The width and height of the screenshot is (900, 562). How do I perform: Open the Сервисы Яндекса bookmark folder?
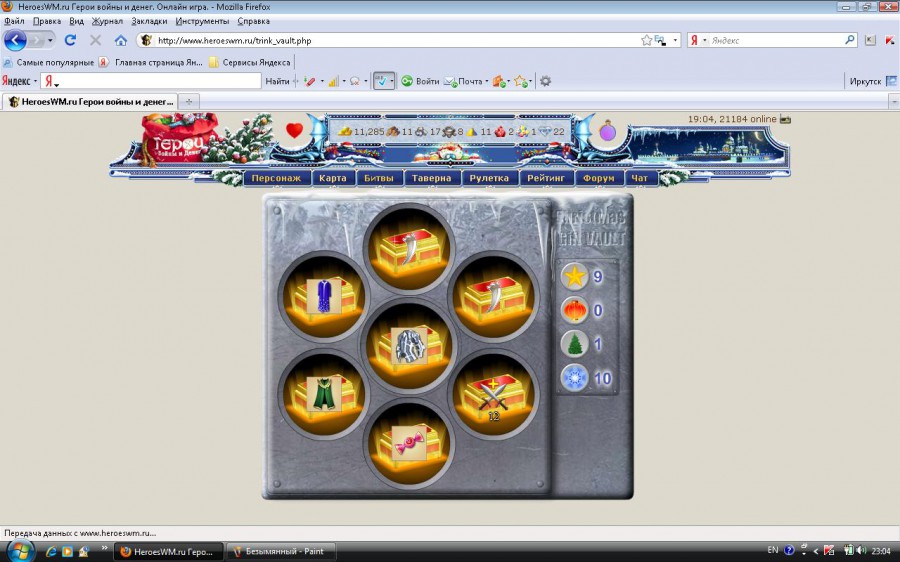pos(250,63)
